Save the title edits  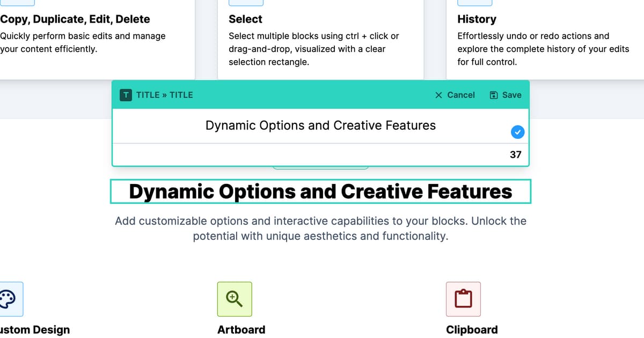506,95
